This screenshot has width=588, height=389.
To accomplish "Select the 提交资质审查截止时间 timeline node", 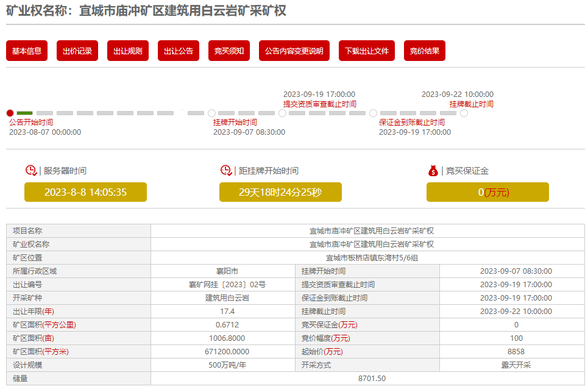I will click(282, 113).
